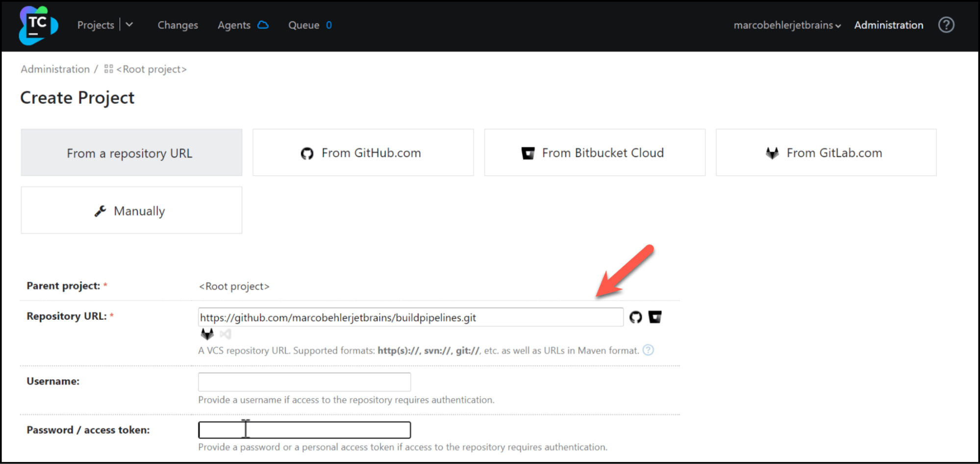Image resolution: width=980 pixels, height=464 pixels.
Task: Click the agents cloud icon
Action: 263,25
